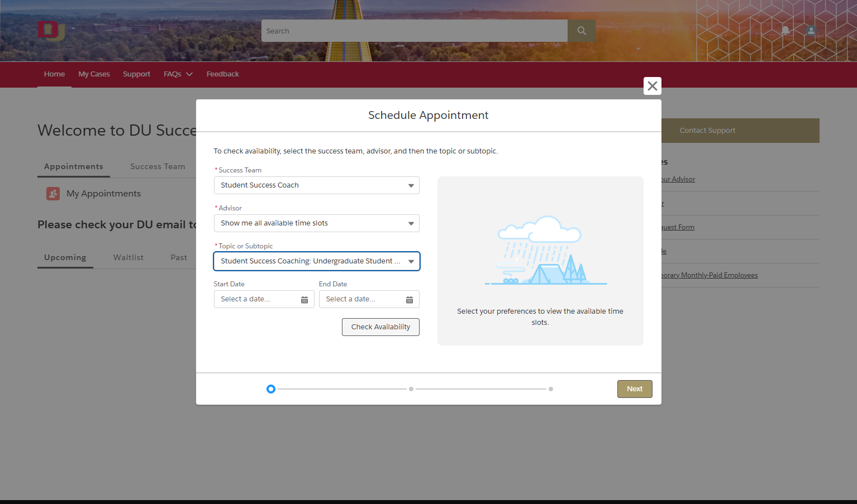Close the Schedule Appointment dialog
Screen dimensions: 857x504
tap(653, 86)
